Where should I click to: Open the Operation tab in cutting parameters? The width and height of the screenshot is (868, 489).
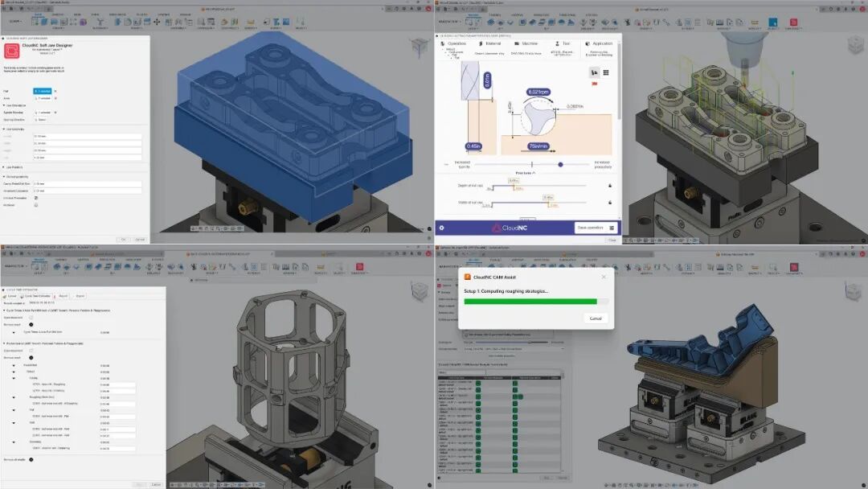(453, 43)
